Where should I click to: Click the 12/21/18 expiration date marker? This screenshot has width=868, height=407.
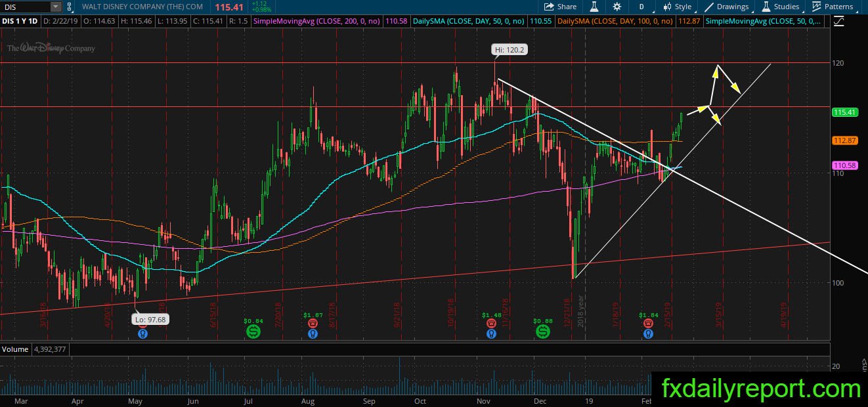point(567,312)
